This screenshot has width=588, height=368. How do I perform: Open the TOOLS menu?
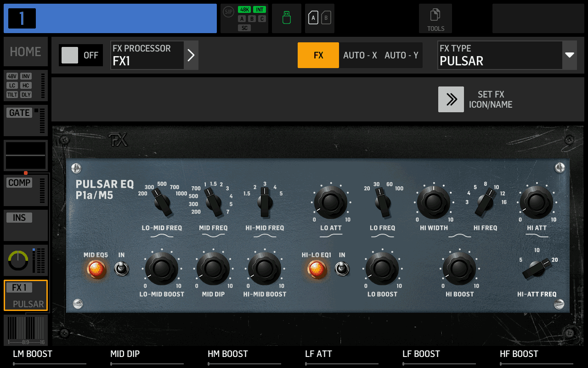point(435,18)
